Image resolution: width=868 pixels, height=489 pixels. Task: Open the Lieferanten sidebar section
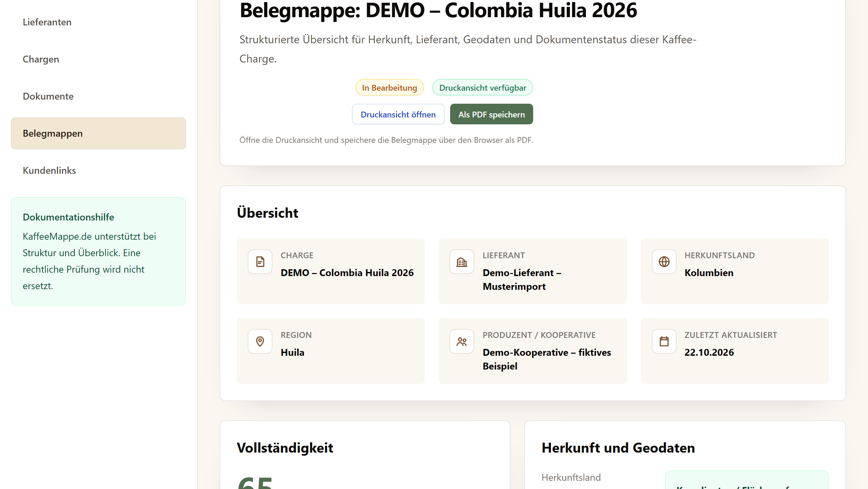(98, 22)
